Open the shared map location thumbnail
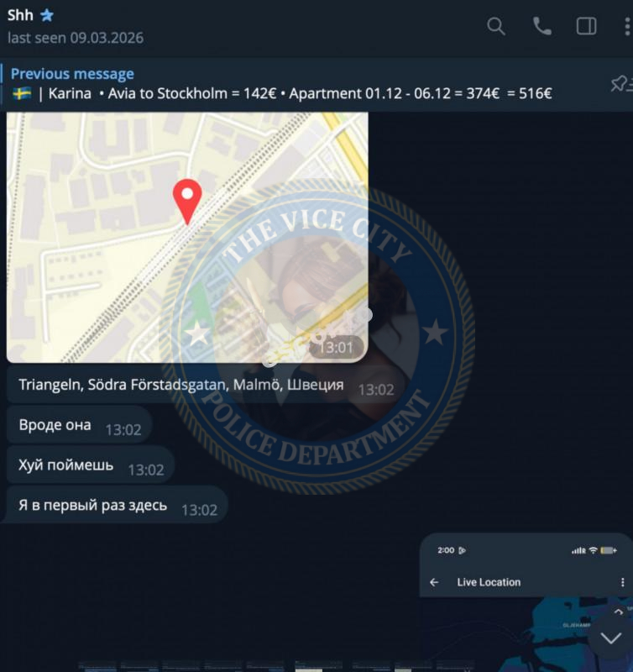This screenshot has height=672, width=633. pyautogui.click(x=187, y=238)
